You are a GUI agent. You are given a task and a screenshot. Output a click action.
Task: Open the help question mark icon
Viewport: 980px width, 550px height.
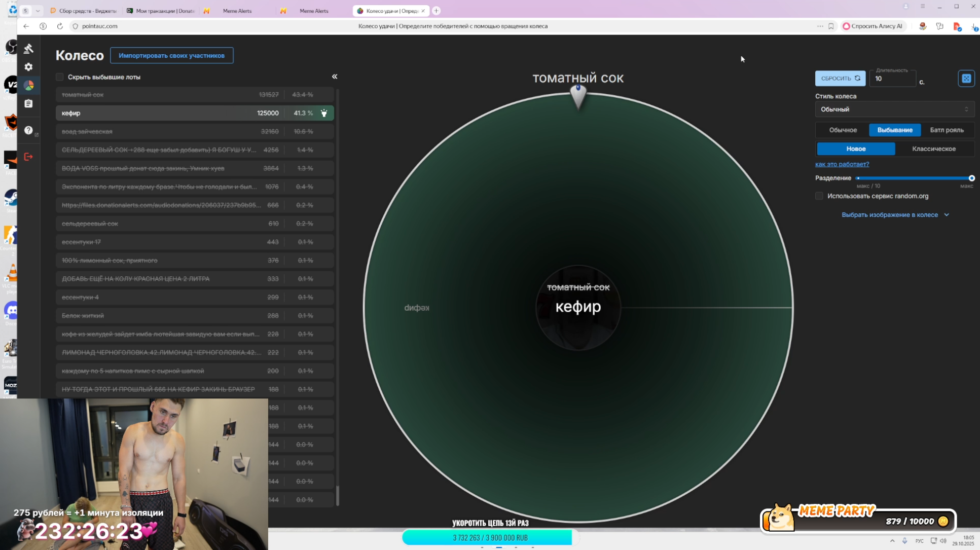tap(28, 130)
